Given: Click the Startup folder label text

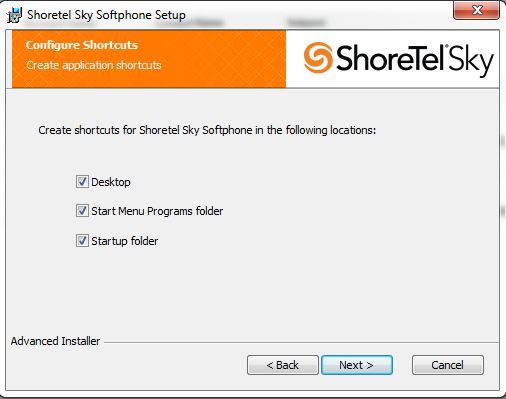Looking at the screenshot, I should [x=125, y=241].
